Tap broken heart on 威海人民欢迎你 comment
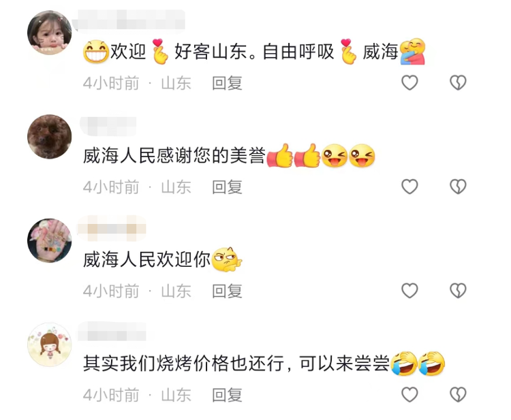The image size is (511, 420). pos(459,291)
